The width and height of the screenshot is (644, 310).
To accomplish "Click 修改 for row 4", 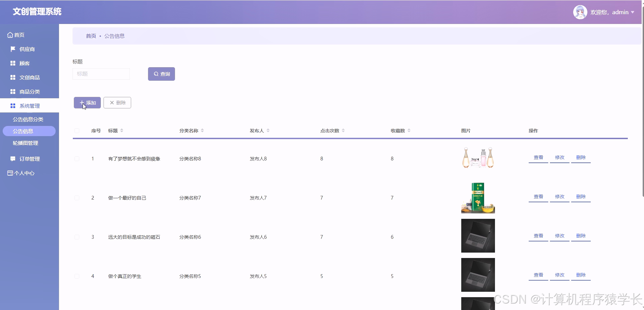I will tap(560, 275).
